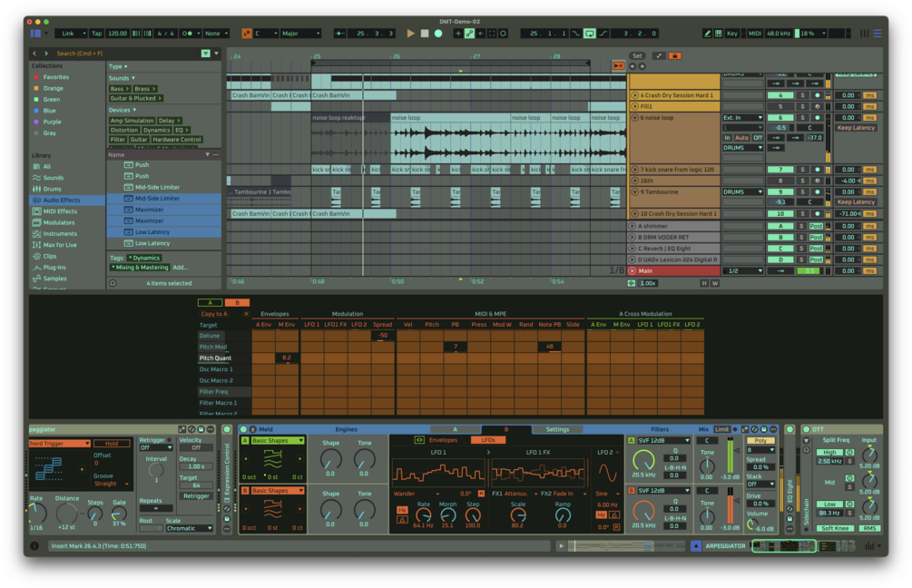Click the Set locator button
The width and height of the screenshot is (912, 588).
coord(637,56)
